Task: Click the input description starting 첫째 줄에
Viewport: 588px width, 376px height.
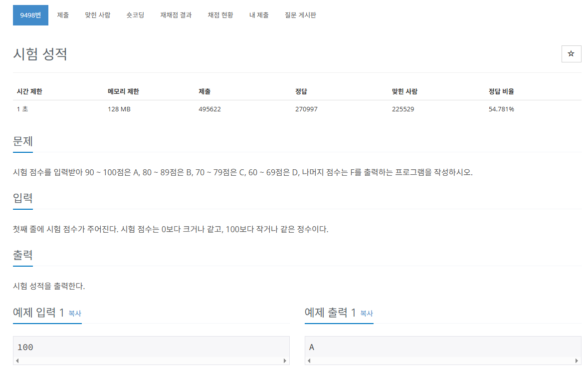Action: point(171,229)
